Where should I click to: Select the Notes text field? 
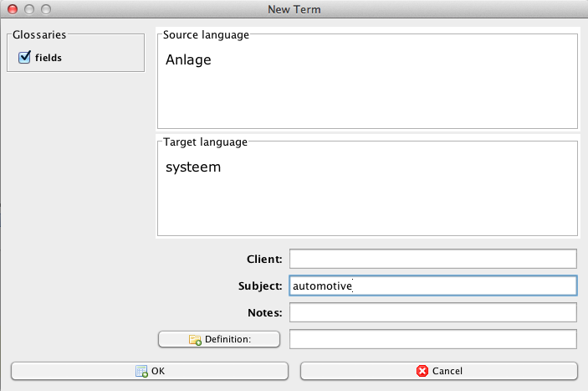click(x=432, y=312)
